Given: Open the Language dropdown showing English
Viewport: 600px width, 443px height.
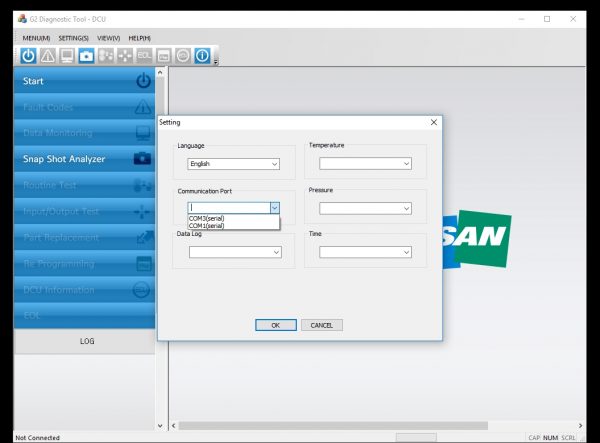Looking at the screenshot, I should click(x=233, y=164).
